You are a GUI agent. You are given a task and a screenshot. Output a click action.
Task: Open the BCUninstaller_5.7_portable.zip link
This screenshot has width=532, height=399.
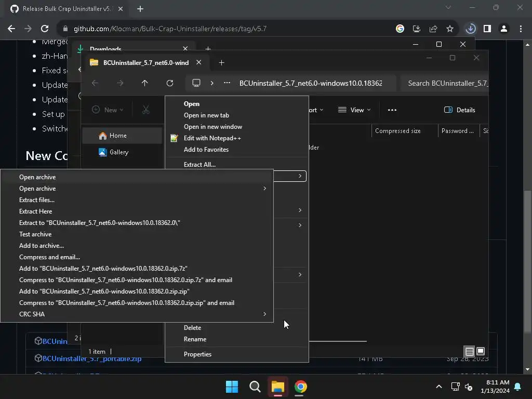(x=92, y=358)
